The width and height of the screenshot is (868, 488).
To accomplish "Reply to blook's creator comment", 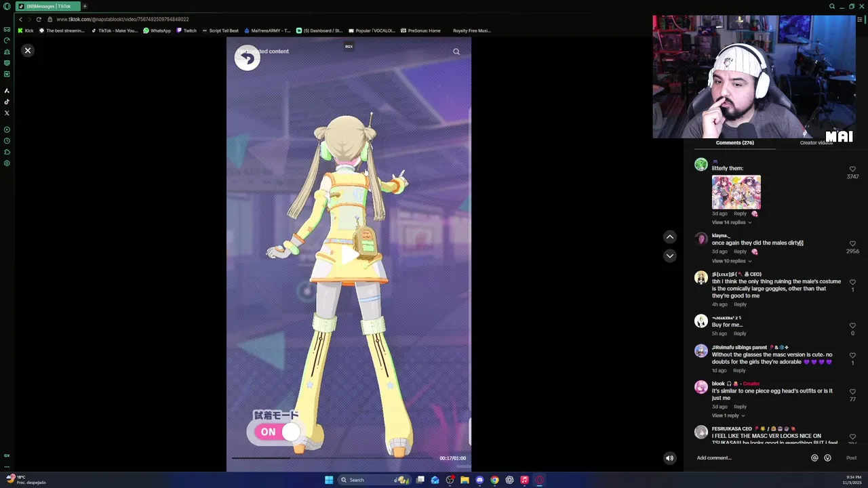I will pos(740,407).
